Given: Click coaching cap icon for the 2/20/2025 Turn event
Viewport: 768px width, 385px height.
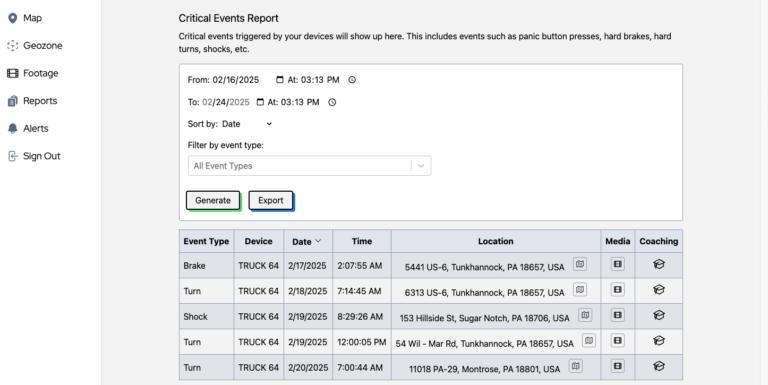Looking at the screenshot, I should (x=659, y=366).
